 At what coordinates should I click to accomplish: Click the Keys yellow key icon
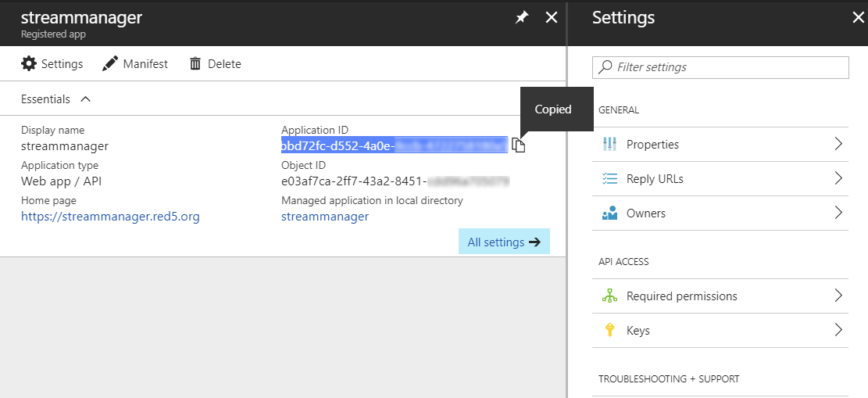click(x=609, y=331)
